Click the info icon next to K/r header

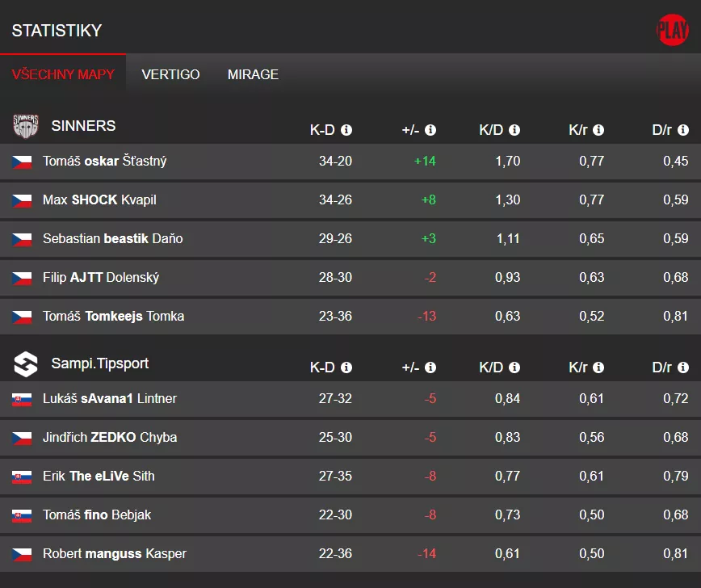599,129
